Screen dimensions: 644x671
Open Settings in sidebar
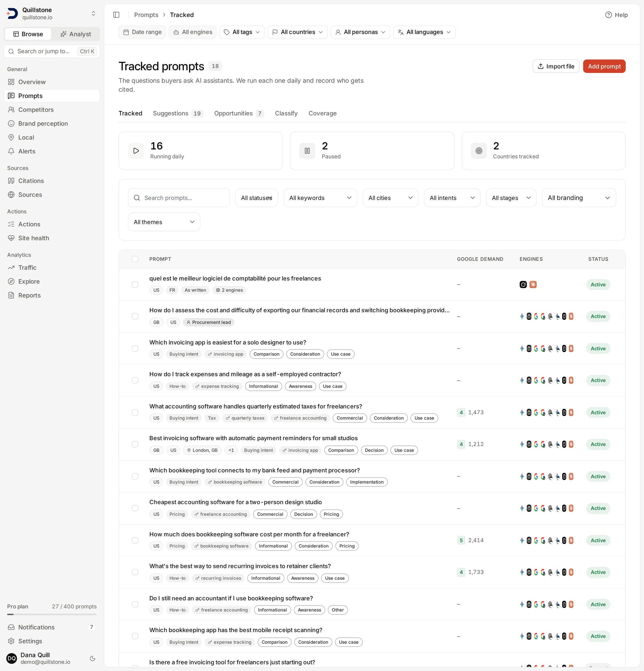52,641
